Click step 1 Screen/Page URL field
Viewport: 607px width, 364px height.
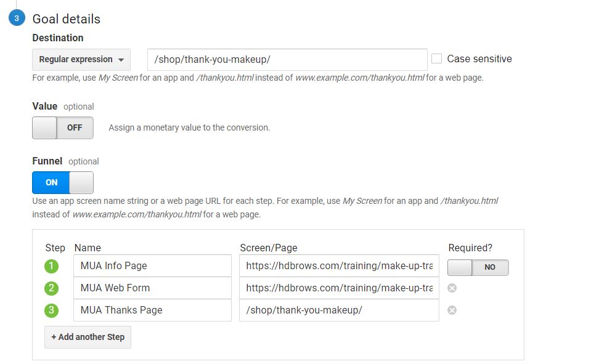click(339, 266)
